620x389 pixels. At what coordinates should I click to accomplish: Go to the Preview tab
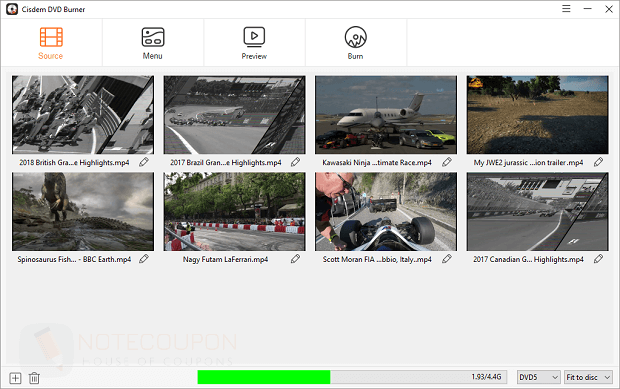pos(254,43)
